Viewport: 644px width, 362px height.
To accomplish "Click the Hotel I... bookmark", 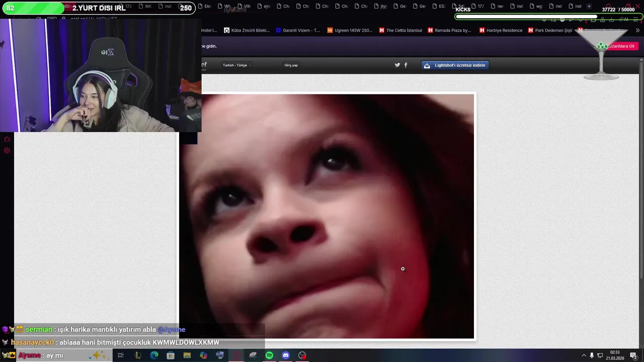I will [x=209, y=30].
